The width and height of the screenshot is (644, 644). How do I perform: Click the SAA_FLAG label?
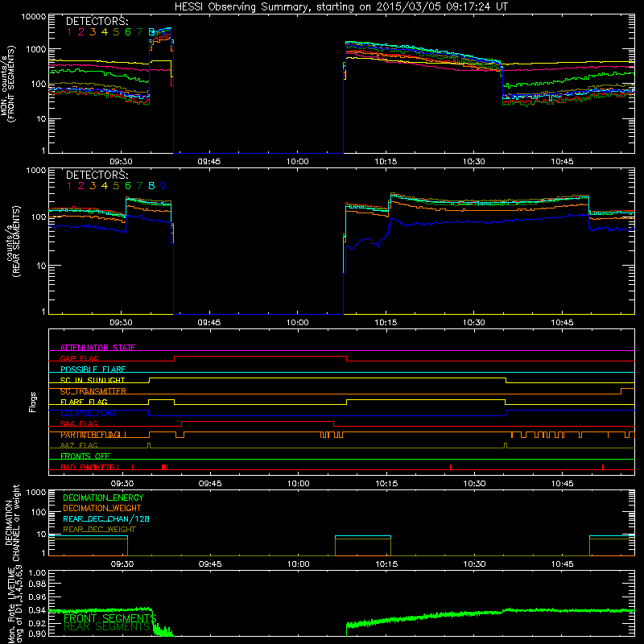pos(79,423)
